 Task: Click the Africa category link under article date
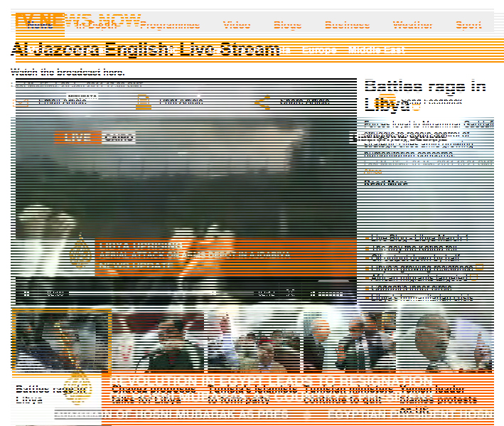point(373,171)
